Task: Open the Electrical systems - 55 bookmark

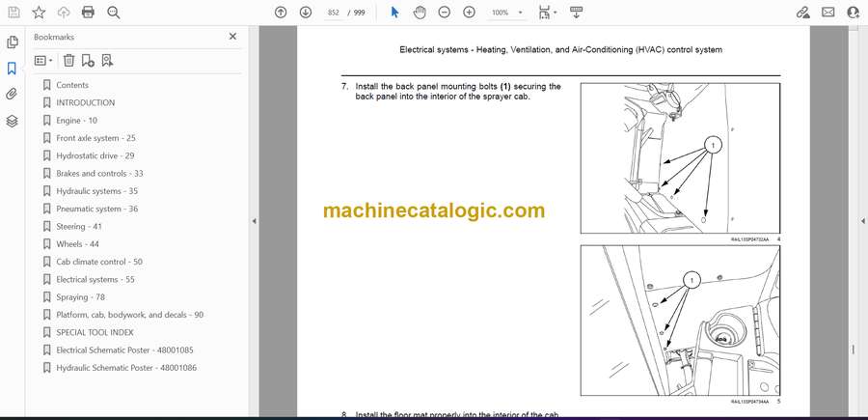Action: click(x=95, y=279)
